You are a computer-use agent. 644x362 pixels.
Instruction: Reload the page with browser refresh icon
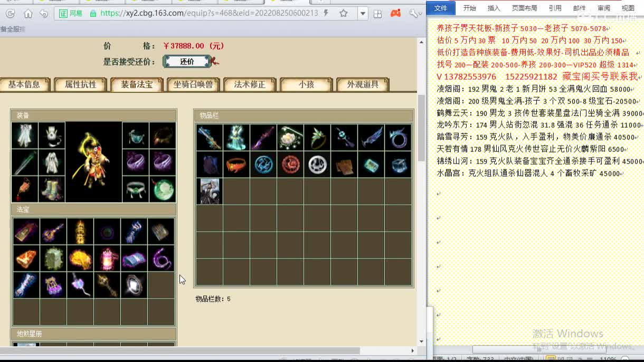point(10,13)
